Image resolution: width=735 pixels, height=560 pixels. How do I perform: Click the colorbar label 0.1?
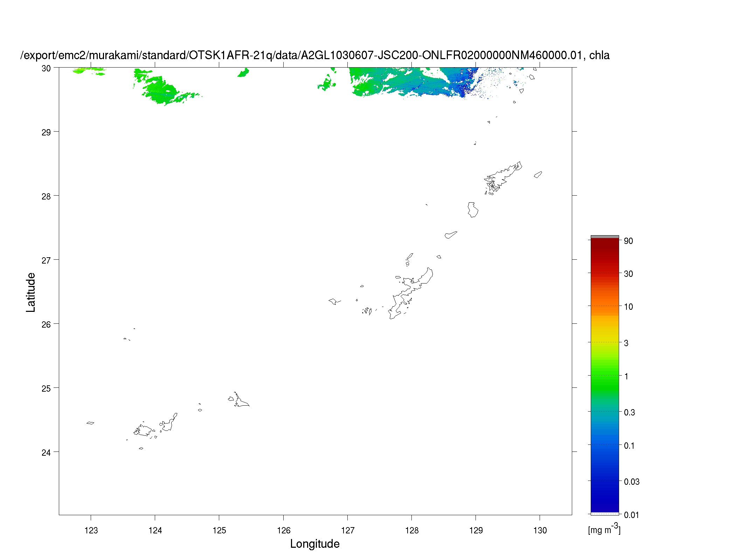coord(629,446)
